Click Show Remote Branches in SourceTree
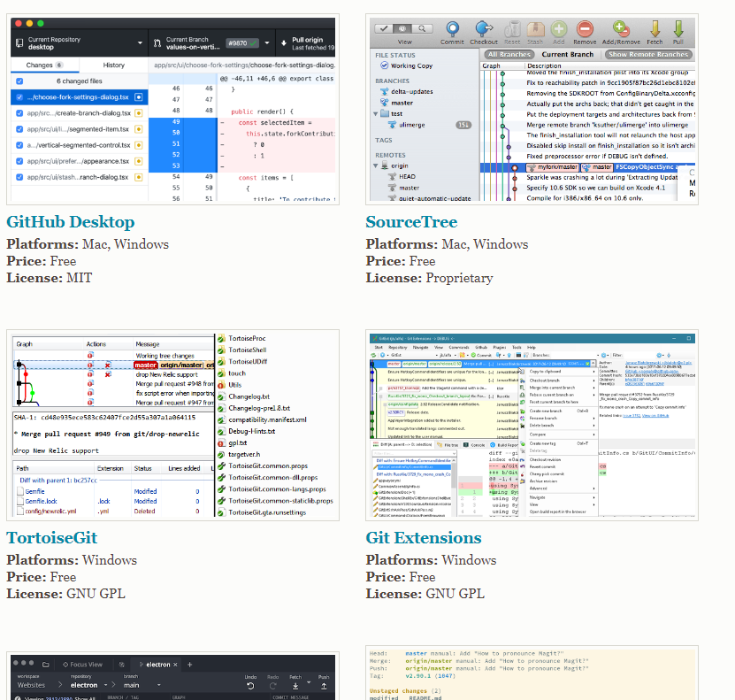Viewport: 735px width, 700px height. pyautogui.click(x=648, y=54)
